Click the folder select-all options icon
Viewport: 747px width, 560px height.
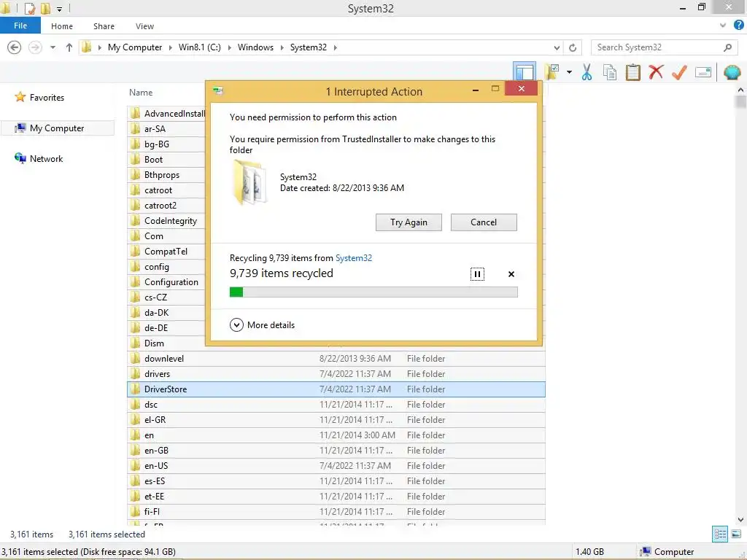pos(553,72)
